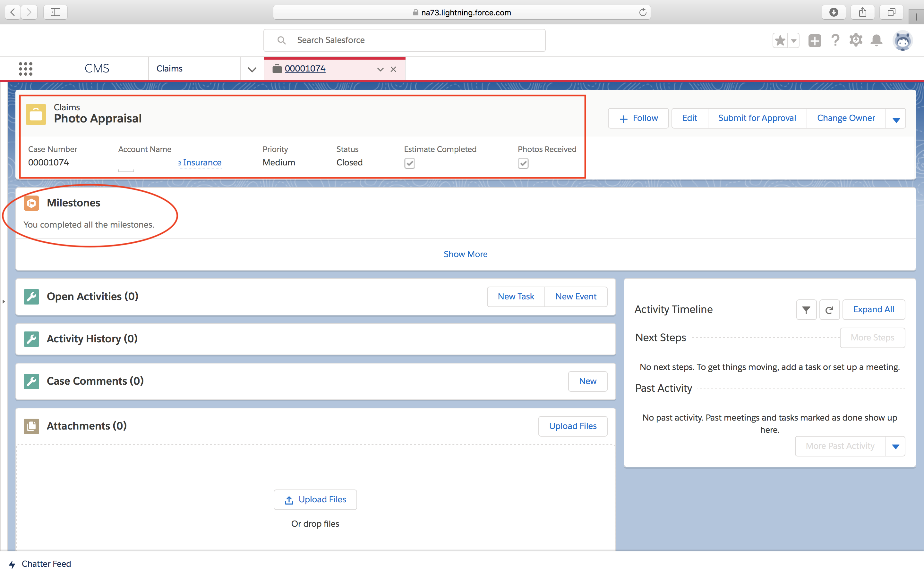Open the Setup gear icon
924x577 pixels.
(x=856, y=40)
